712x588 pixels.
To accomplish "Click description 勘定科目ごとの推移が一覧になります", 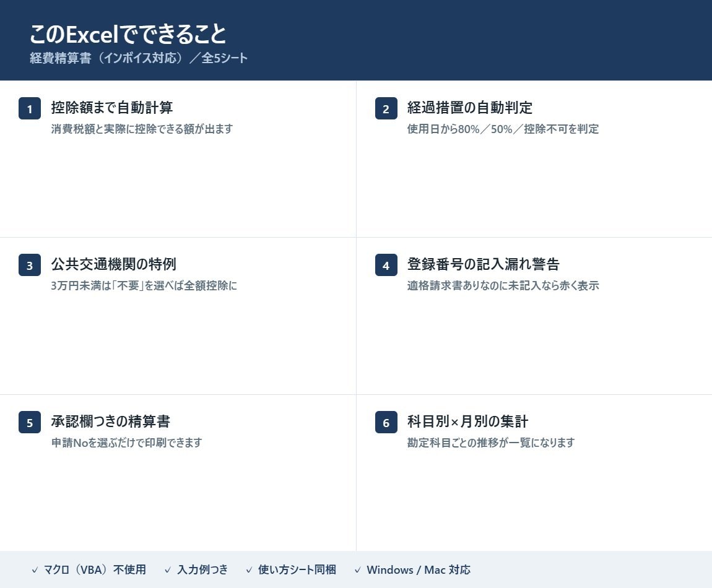I will pos(491,443).
